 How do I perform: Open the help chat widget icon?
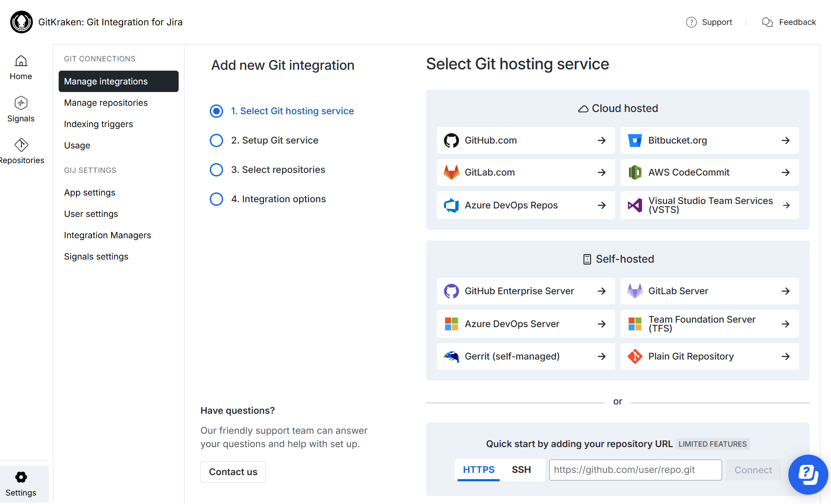click(808, 474)
